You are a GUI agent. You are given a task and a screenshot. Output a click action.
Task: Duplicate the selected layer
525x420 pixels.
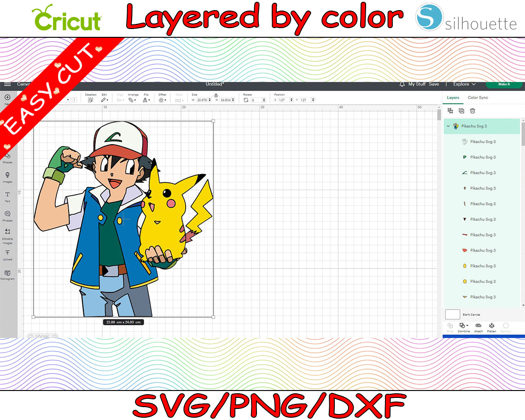point(461,111)
